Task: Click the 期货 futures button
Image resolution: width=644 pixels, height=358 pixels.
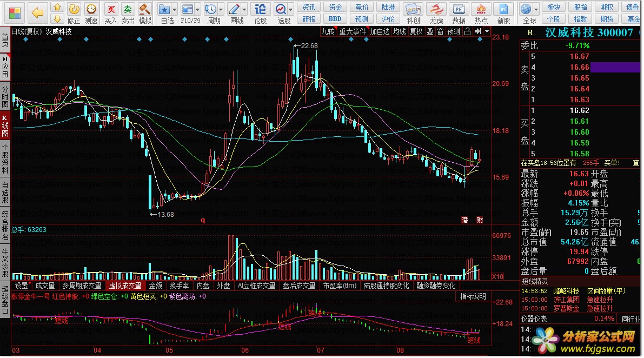Action: tap(607, 19)
